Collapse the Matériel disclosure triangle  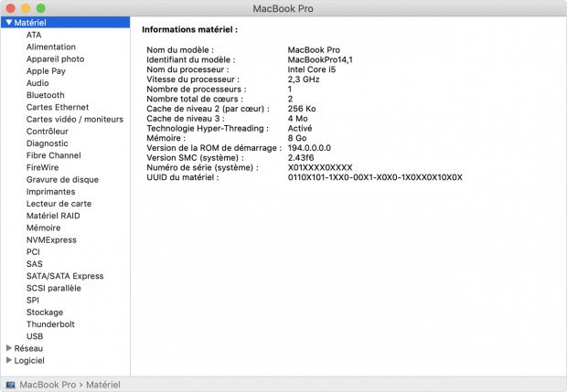point(9,23)
